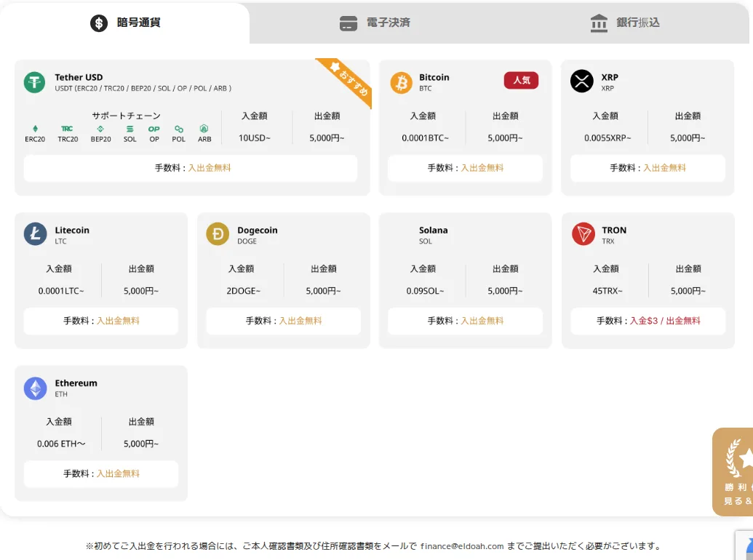Click Bitcoin's 5,000円~ withdrawal amount
The height and width of the screenshot is (560, 753).
[505, 138]
